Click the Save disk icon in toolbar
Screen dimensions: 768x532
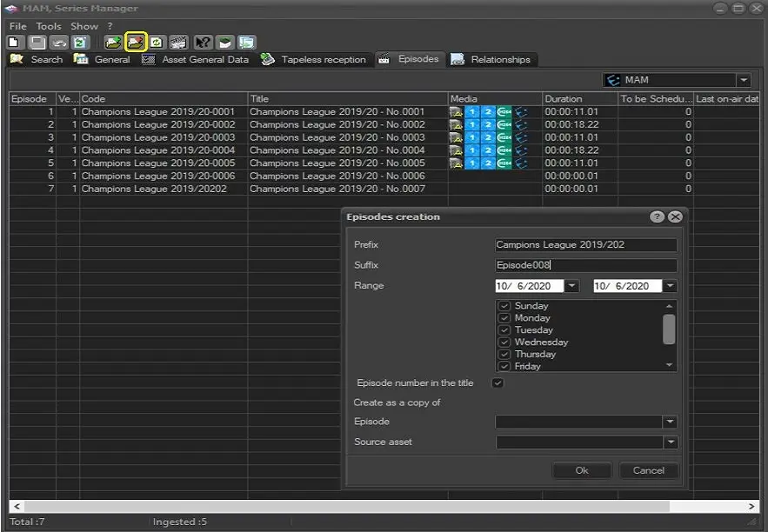37,42
